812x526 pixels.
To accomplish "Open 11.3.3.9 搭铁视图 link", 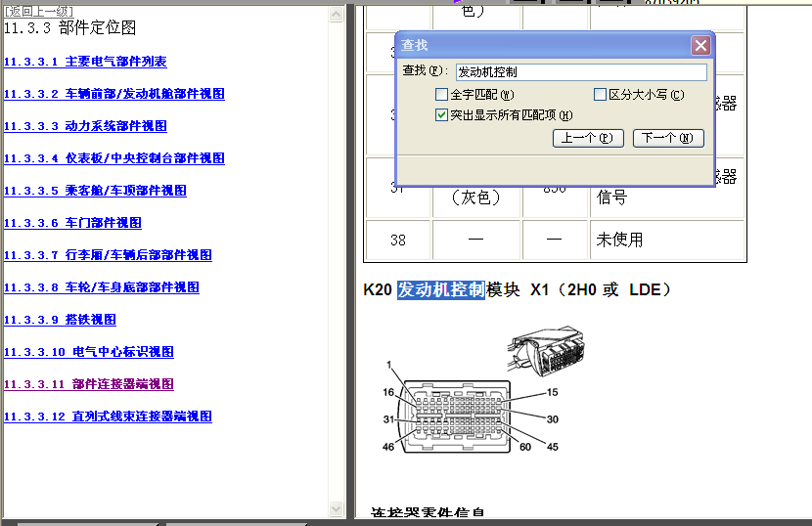I will click(60, 320).
